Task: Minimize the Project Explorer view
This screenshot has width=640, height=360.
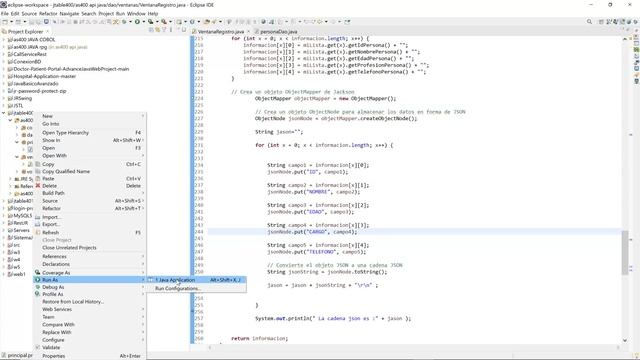Action: [178, 30]
